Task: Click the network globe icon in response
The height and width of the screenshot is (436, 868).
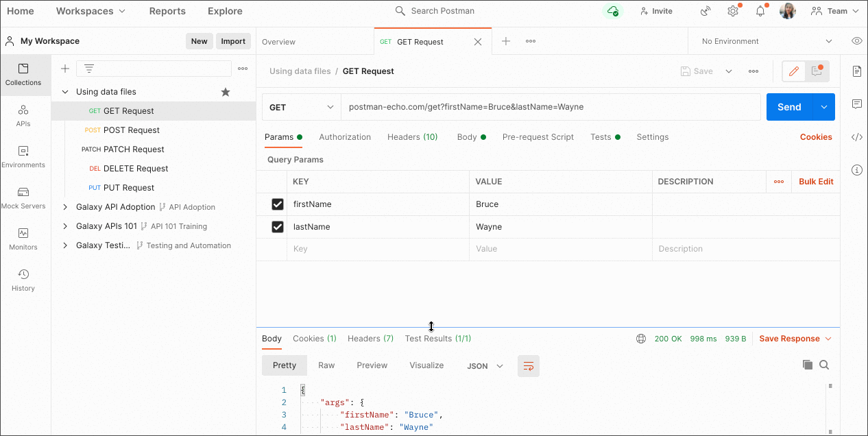Action: click(x=641, y=339)
